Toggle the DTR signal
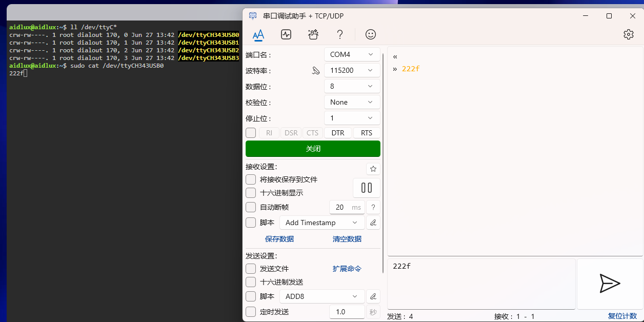 (337, 132)
